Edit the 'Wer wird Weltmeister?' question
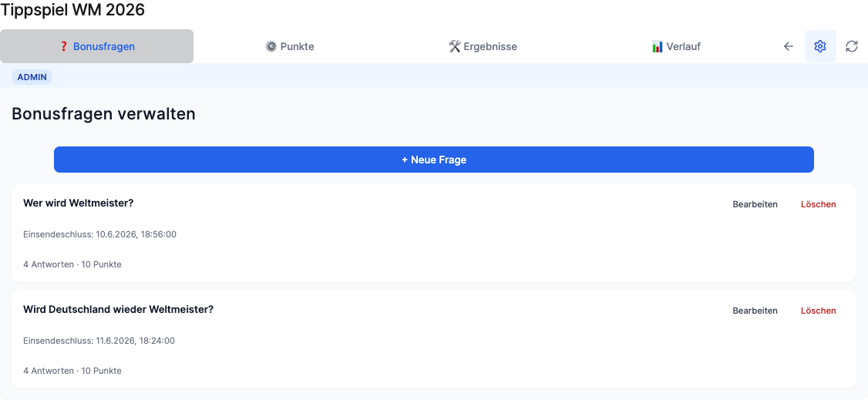This screenshot has height=400, width=868. pyautogui.click(x=755, y=204)
